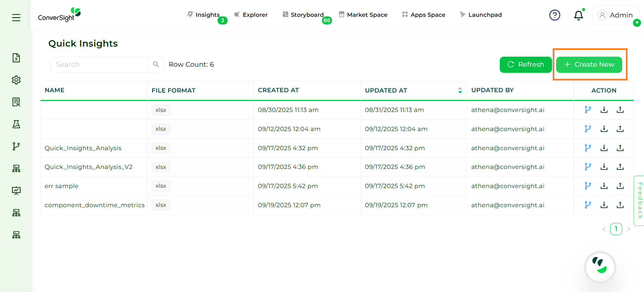644x292 pixels.
Task: Open the help question mark icon
Action: point(554,15)
